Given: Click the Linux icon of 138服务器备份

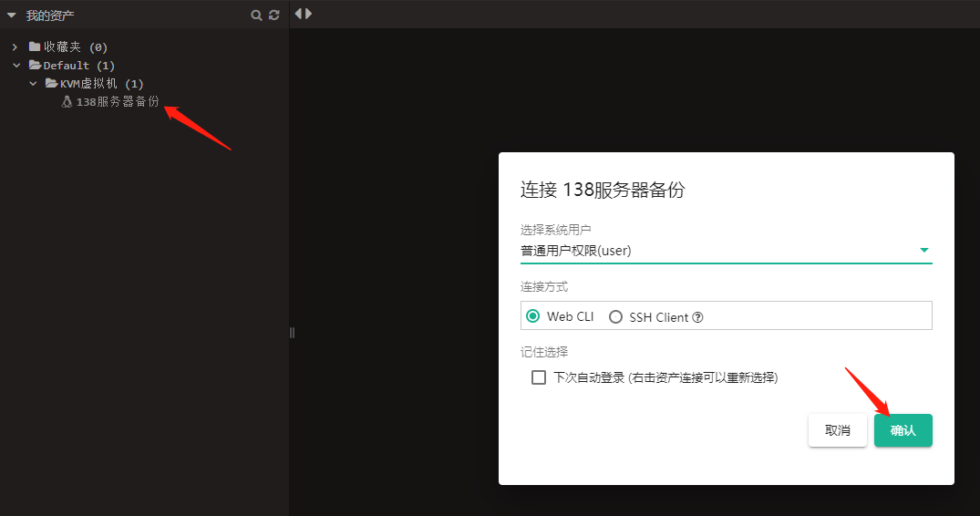Looking at the screenshot, I should [67, 101].
